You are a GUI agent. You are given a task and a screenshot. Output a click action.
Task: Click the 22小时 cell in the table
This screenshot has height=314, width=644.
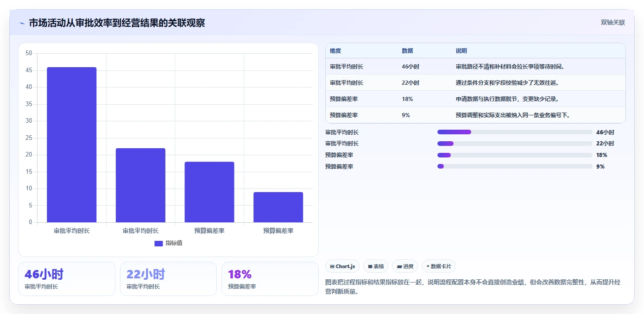click(410, 83)
